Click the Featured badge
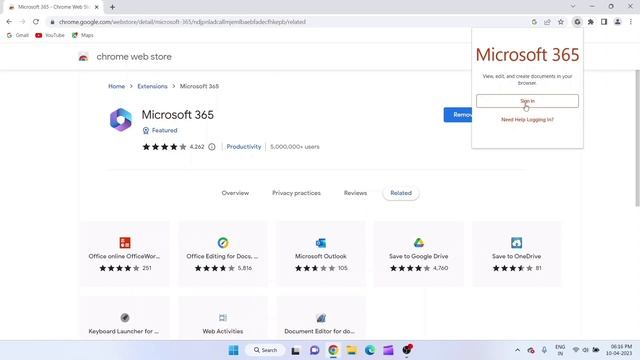Screen dimensions: 640x360 [160, 131]
